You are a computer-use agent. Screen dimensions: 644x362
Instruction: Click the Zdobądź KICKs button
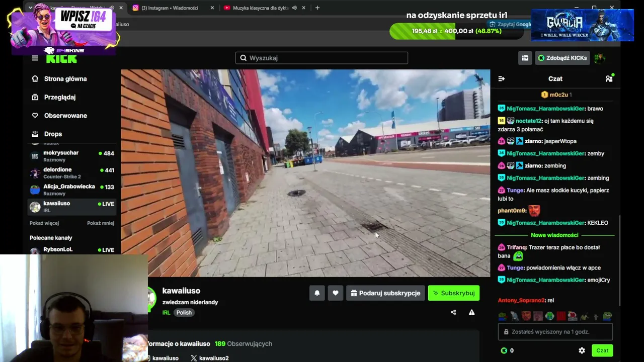(x=562, y=58)
